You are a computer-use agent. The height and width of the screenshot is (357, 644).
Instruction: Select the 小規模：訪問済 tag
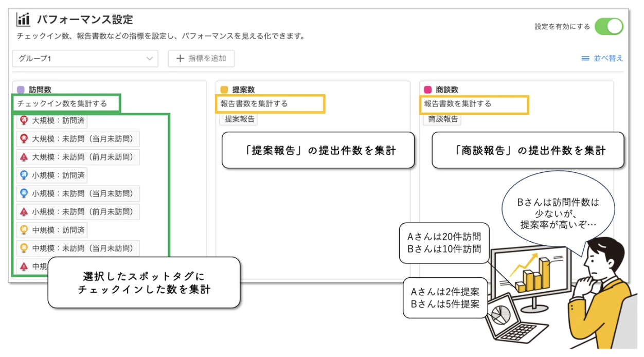52,175
